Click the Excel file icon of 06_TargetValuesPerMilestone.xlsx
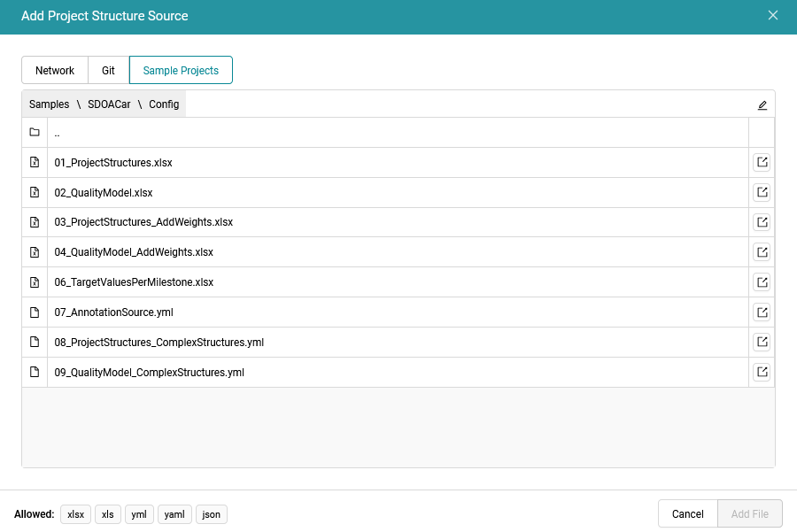 point(35,282)
